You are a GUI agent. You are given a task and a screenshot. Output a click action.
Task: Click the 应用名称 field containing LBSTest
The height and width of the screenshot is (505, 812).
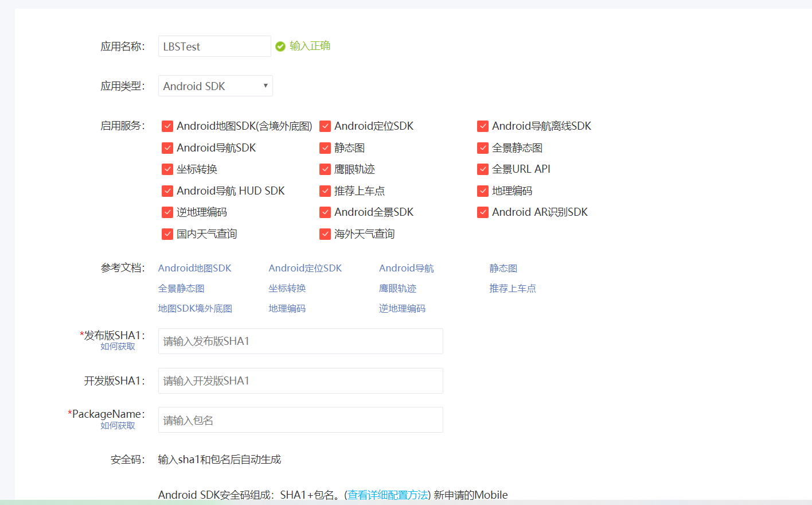pyautogui.click(x=214, y=46)
